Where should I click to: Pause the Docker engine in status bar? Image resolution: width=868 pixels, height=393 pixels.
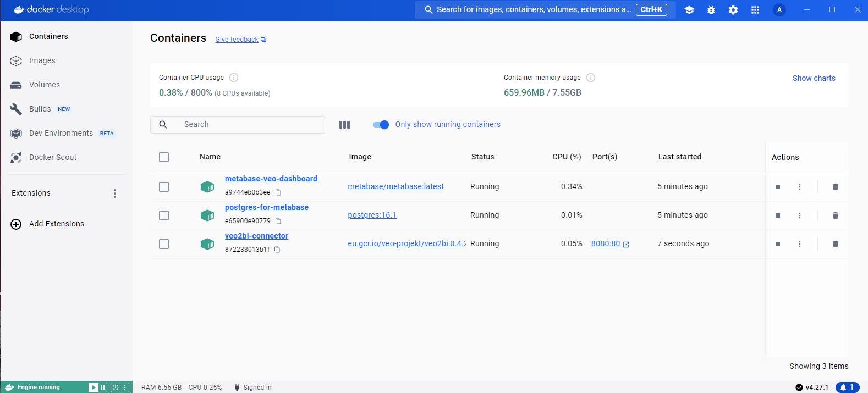pyautogui.click(x=103, y=388)
